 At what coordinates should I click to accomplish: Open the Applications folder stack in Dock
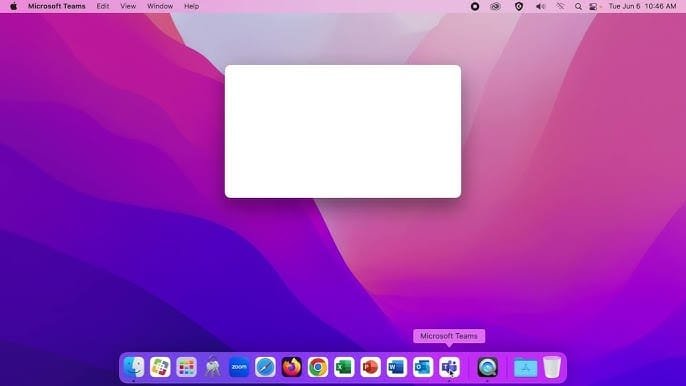point(525,367)
